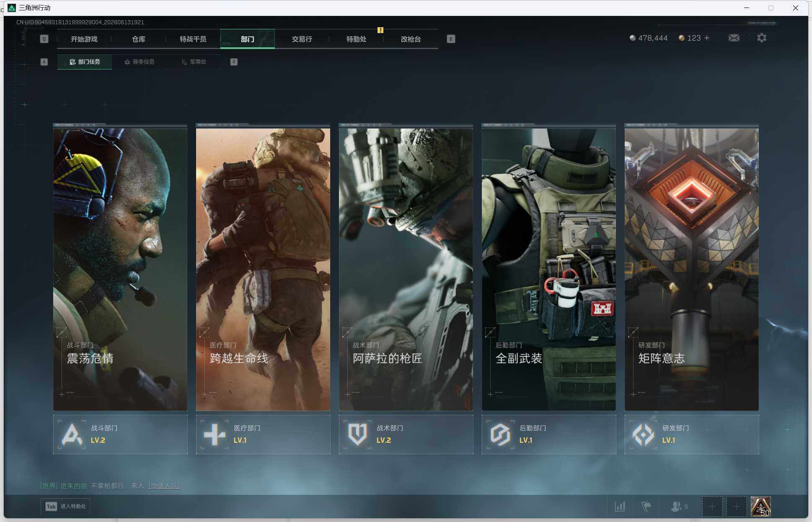Select the 战术部门 LV.2 panel

click(x=406, y=435)
